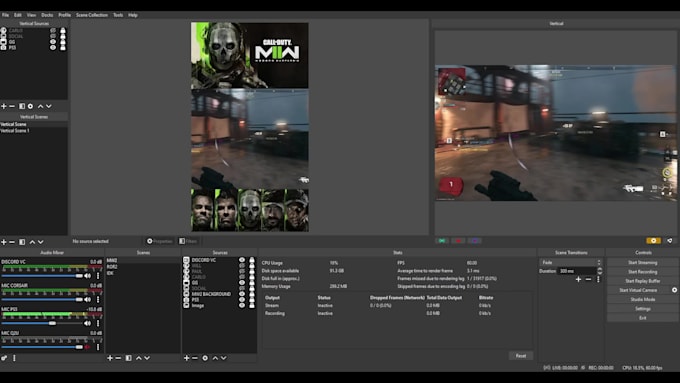Open the Docks menu

click(47, 15)
